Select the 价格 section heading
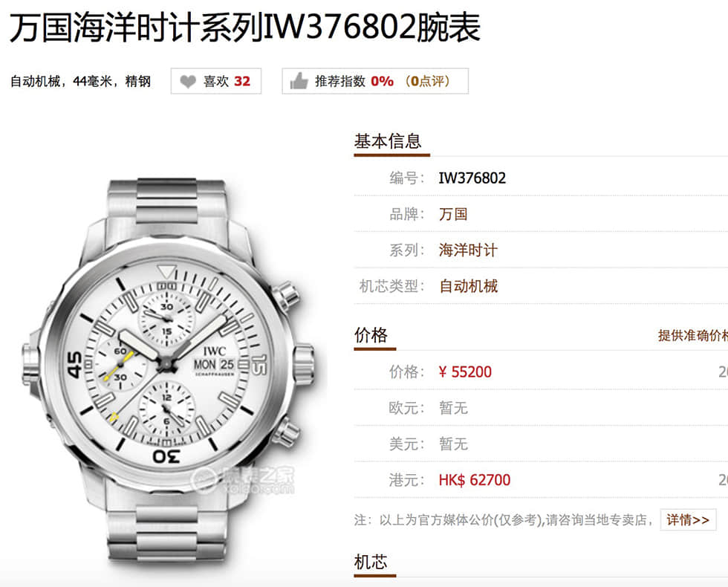Image resolution: width=728 pixels, height=587 pixels. (x=371, y=335)
